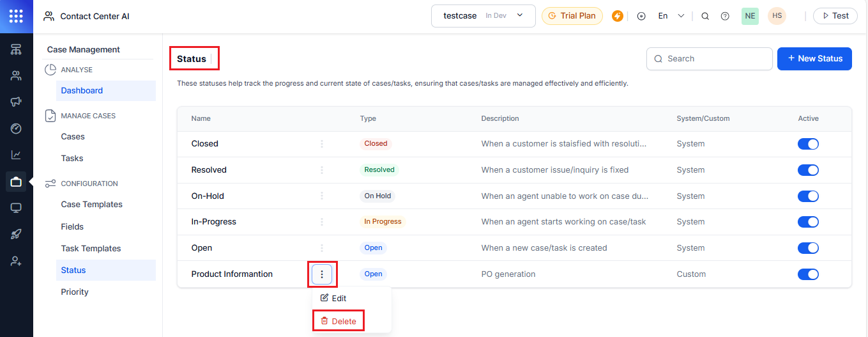Click the search magnifier icon in header
The width and height of the screenshot is (868, 337).
point(705,16)
